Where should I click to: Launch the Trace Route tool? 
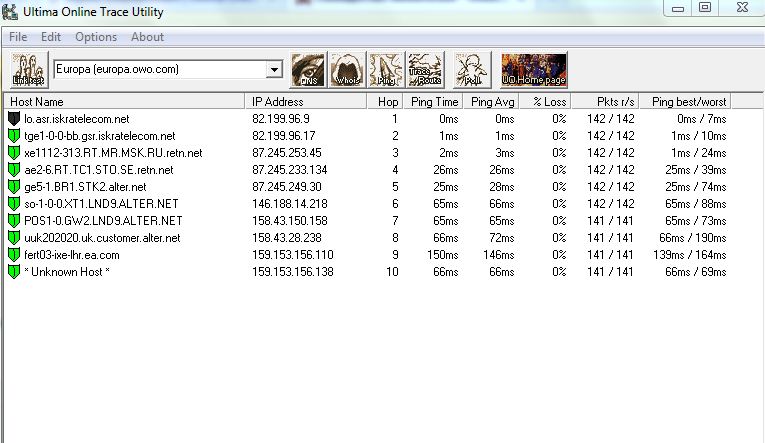click(x=425, y=70)
